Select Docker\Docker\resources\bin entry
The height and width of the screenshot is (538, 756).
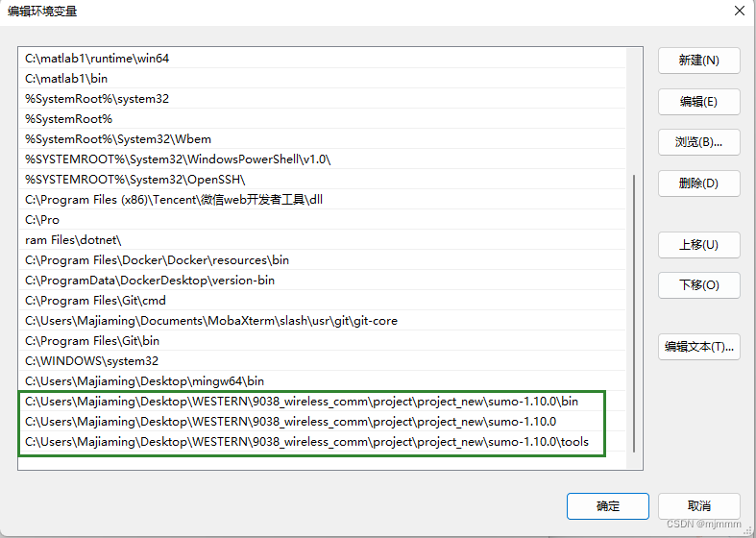322,260
